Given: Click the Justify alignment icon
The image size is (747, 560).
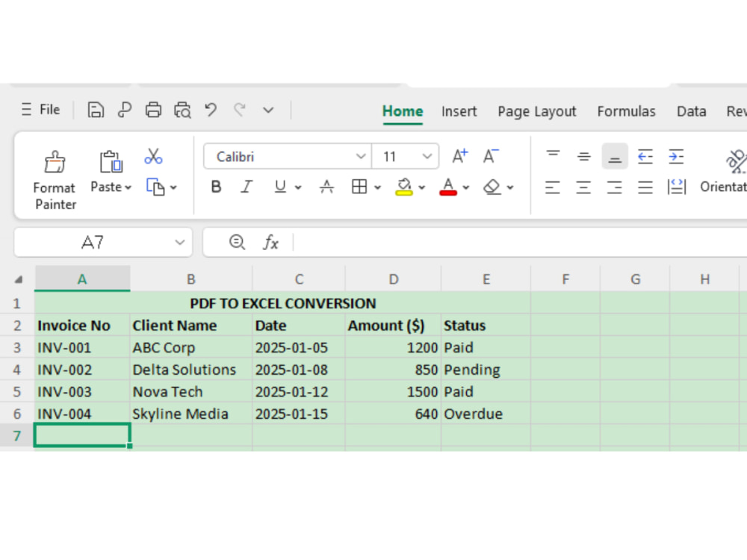Looking at the screenshot, I should pos(645,187).
